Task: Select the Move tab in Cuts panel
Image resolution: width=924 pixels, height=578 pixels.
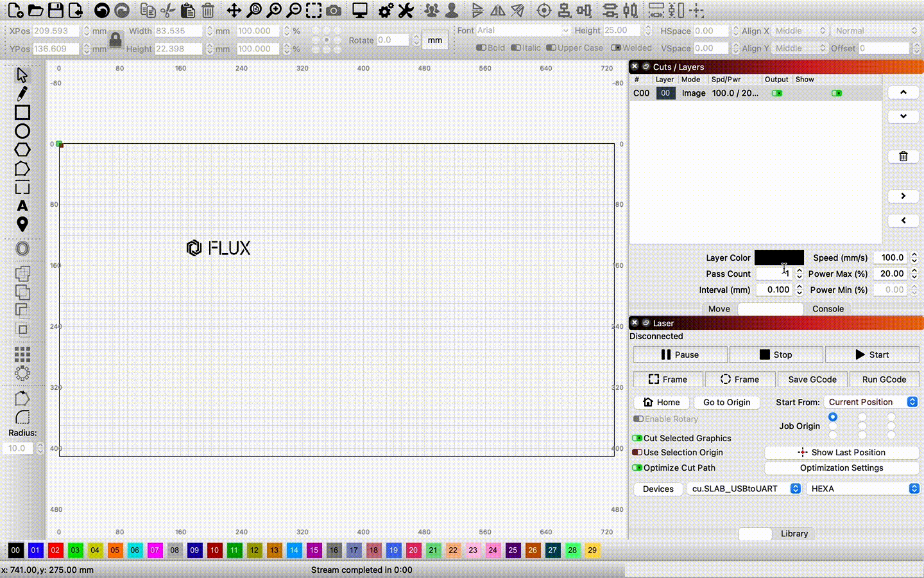Action: 719,309
